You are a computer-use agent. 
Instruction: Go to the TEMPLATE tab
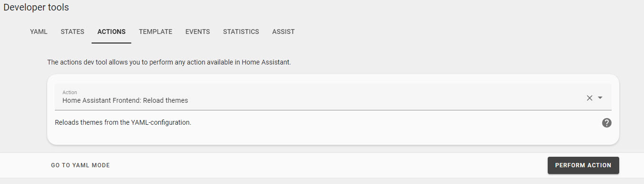pyautogui.click(x=155, y=32)
